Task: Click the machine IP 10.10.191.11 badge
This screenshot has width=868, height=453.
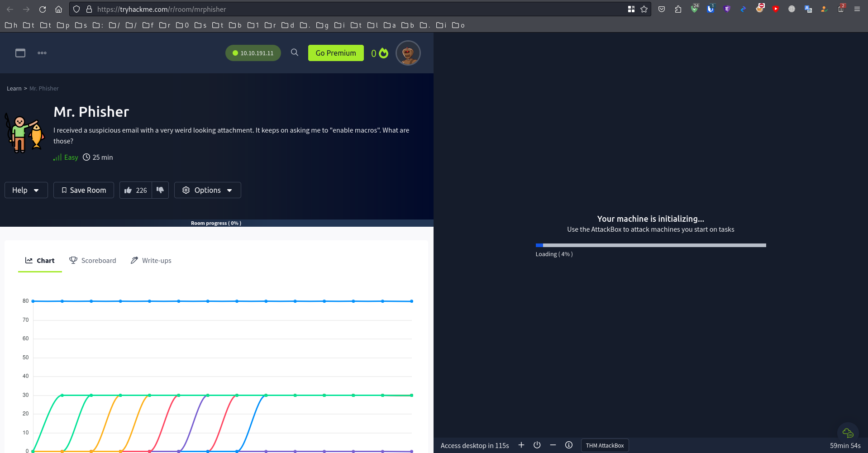Action: pyautogui.click(x=253, y=53)
